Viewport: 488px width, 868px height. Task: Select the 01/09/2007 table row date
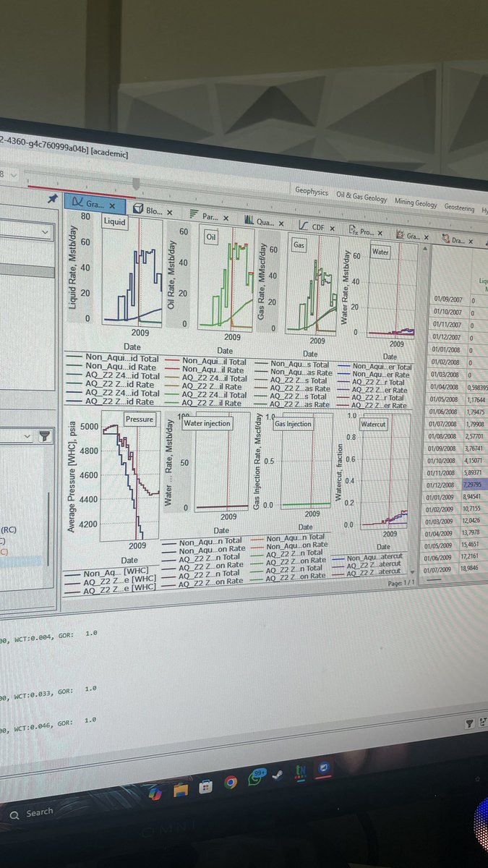coord(448,298)
